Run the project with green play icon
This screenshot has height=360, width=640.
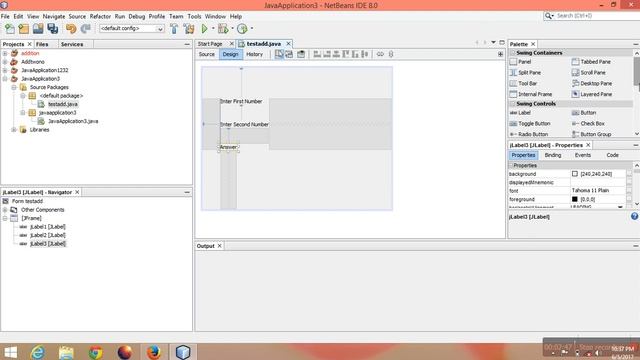204,29
